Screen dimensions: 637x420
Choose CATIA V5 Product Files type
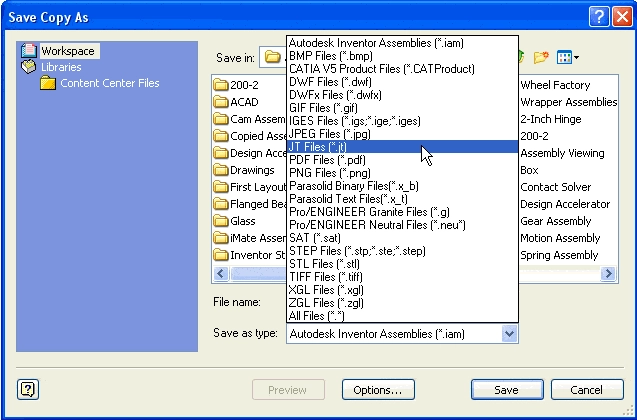[402, 69]
